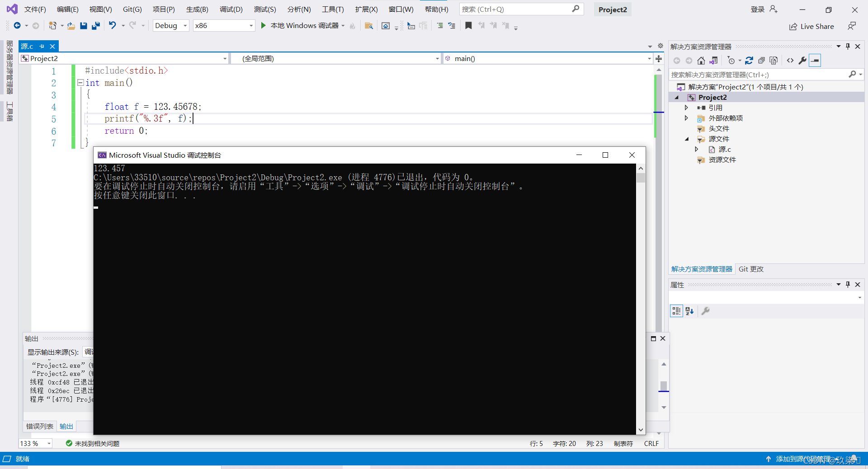Click the view code icon in Solution Explorer
868x469 pixels.
click(x=790, y=61)
